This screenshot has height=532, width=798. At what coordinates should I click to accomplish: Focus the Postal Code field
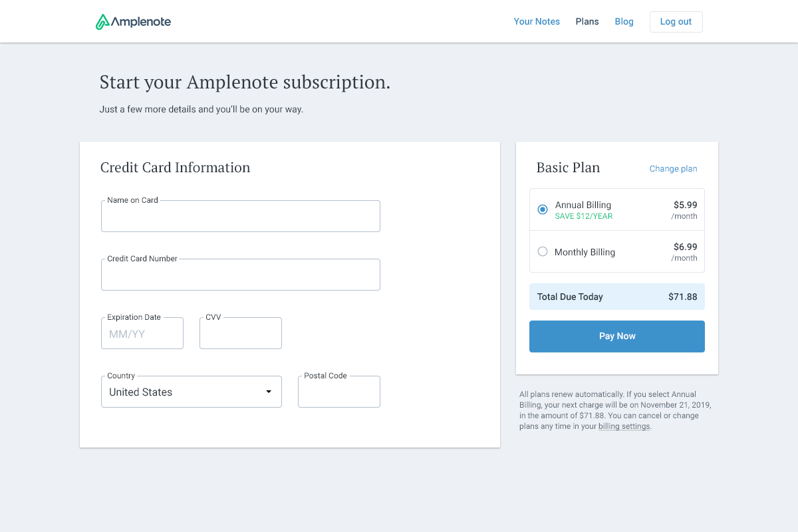(x=338, y=392)
